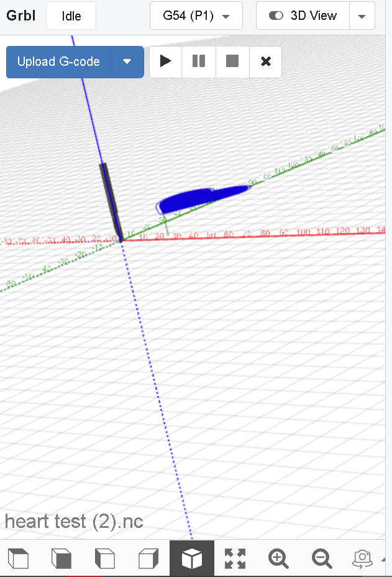
Task: Click the Upload G-code button
Action: pos(58,61)
